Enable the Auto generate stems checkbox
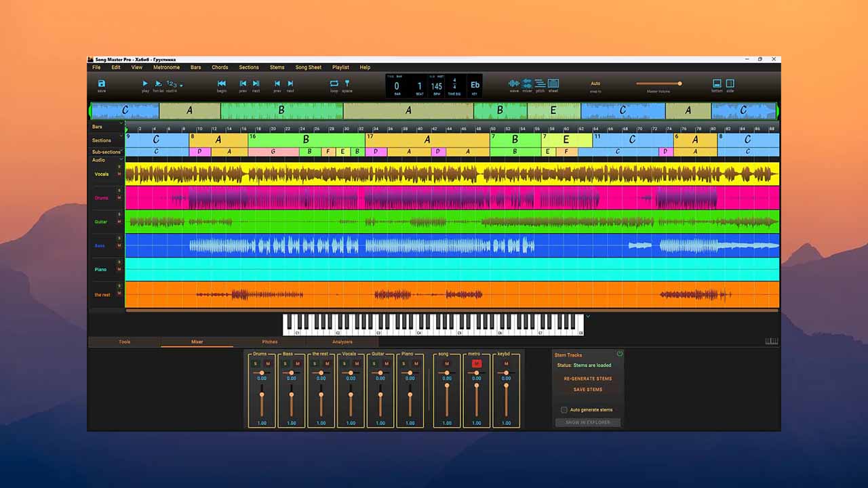 coord(564,409)
